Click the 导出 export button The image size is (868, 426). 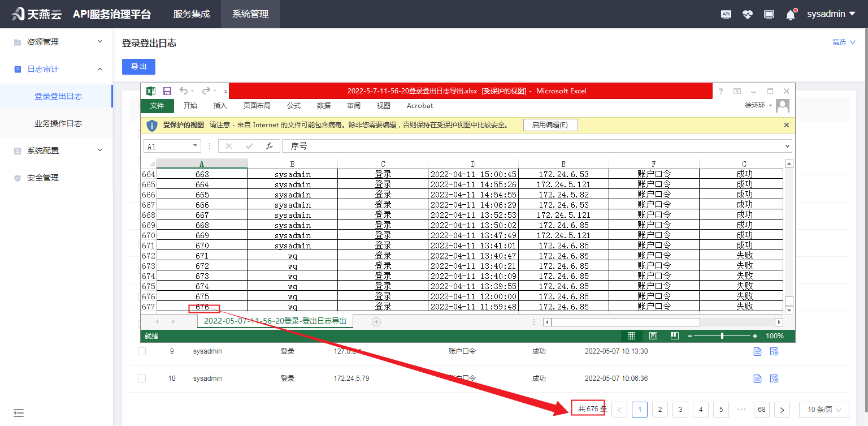[x=138, y=66]
